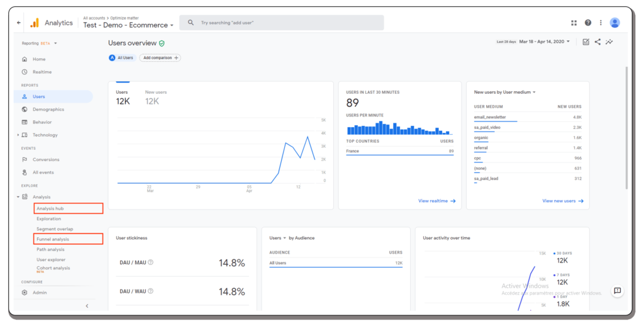Click the Behavior icon in sidebar
Image resolution: width=644 pixels, height=326 pixels.
[25, 122]
